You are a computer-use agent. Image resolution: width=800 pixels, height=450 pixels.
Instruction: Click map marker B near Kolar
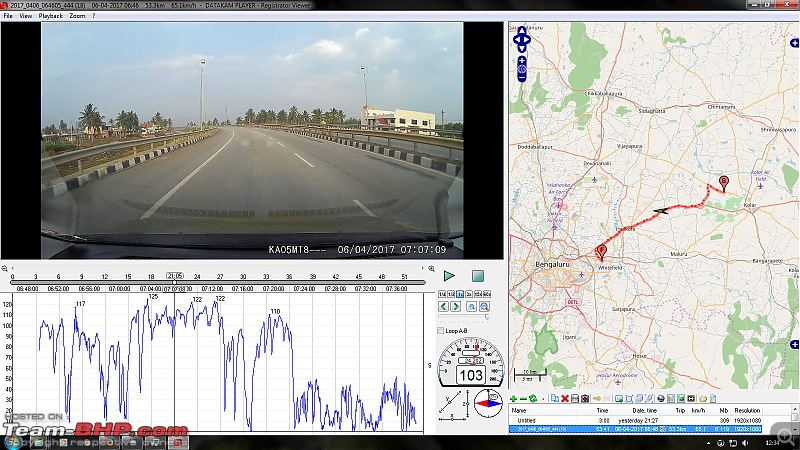click(x=723, y=183)
